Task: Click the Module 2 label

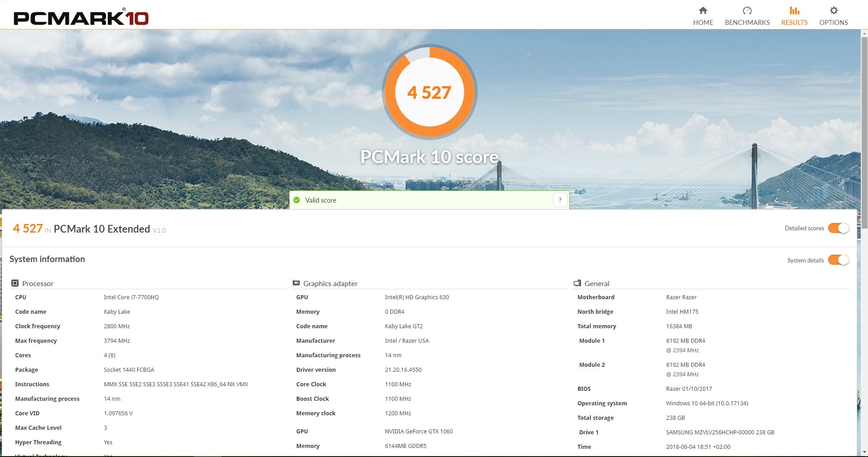Action: point(592,365)
